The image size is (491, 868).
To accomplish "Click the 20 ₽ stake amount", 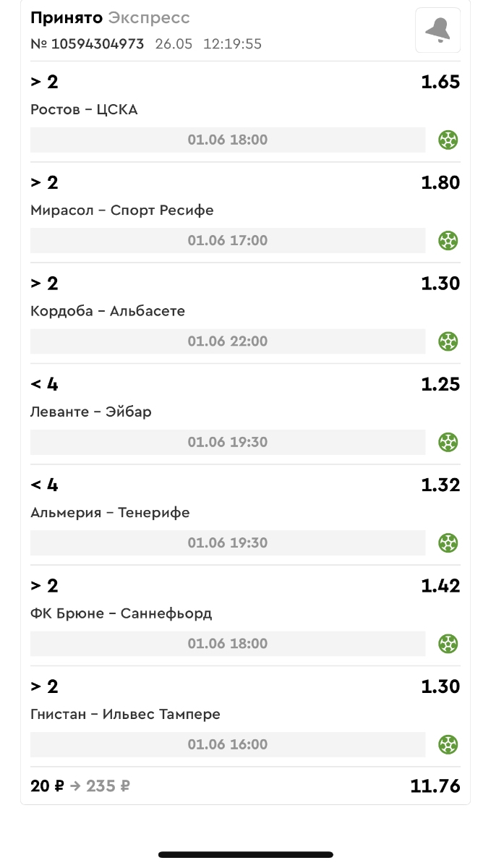I will coord(47,786).
